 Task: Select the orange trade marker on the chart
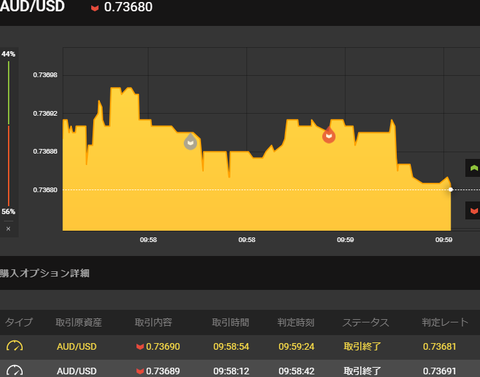(329, 135)
